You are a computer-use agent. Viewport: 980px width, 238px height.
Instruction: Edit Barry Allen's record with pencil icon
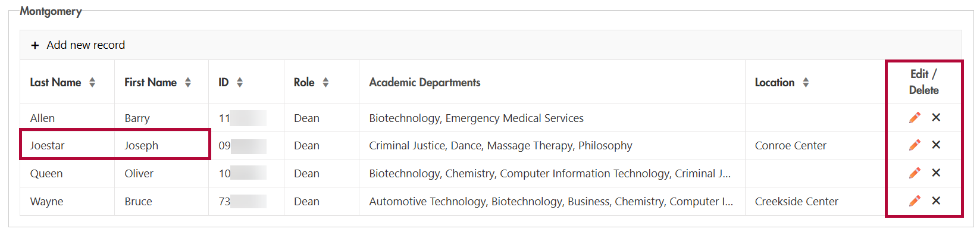click(x=915, y=118)
